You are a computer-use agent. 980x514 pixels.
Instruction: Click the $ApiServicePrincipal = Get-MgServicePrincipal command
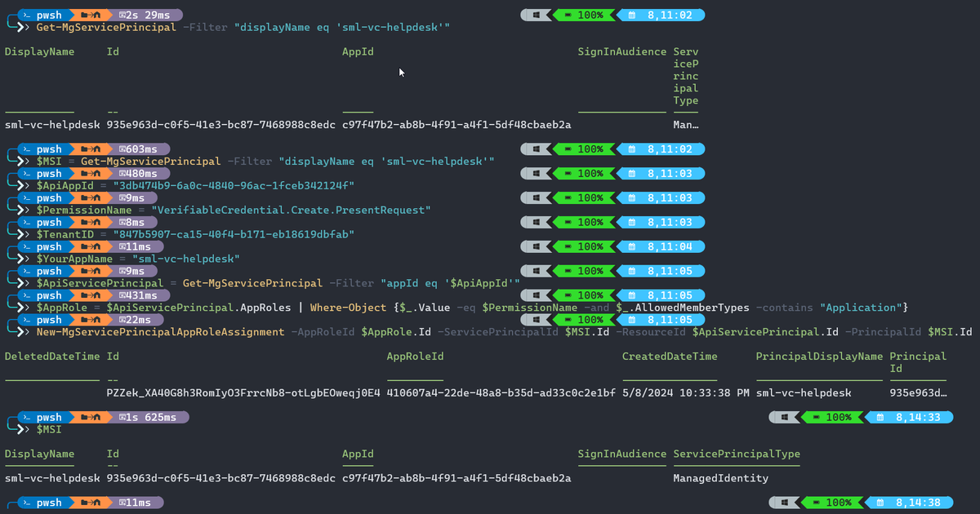click(278, 284)
